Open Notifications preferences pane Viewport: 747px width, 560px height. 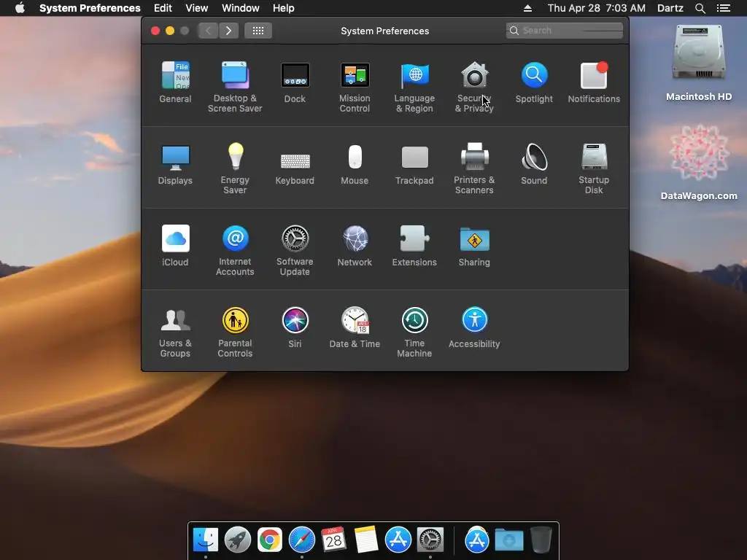click(x=594, y=82)
